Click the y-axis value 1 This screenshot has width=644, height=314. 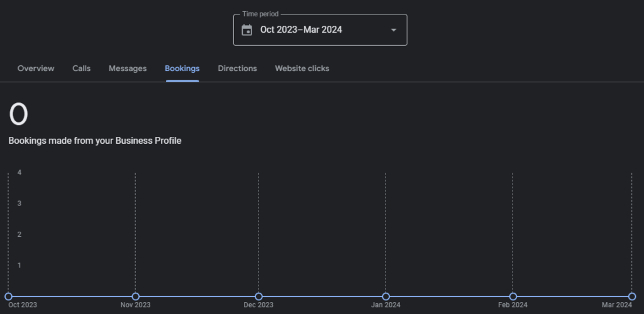[19, 265]
